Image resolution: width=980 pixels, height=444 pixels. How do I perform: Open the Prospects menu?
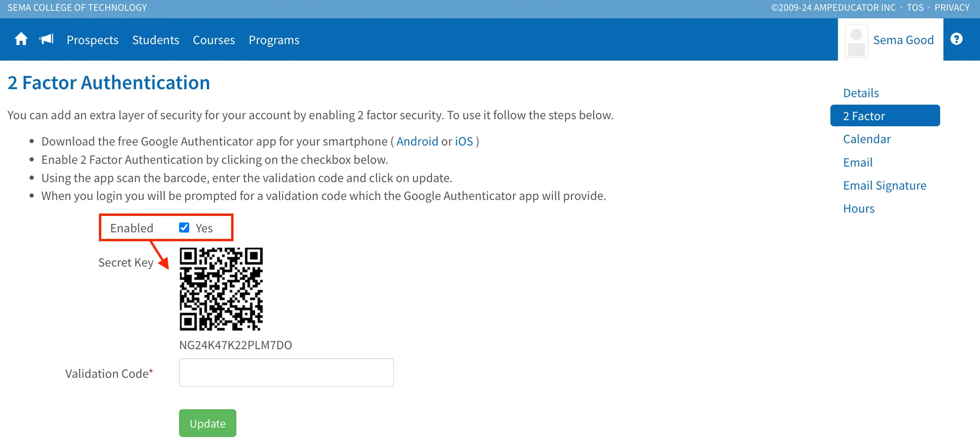(92, 40)
